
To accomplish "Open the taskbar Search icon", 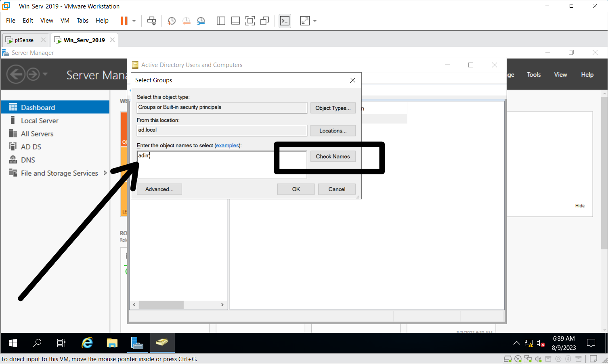I will click(37, 343).
